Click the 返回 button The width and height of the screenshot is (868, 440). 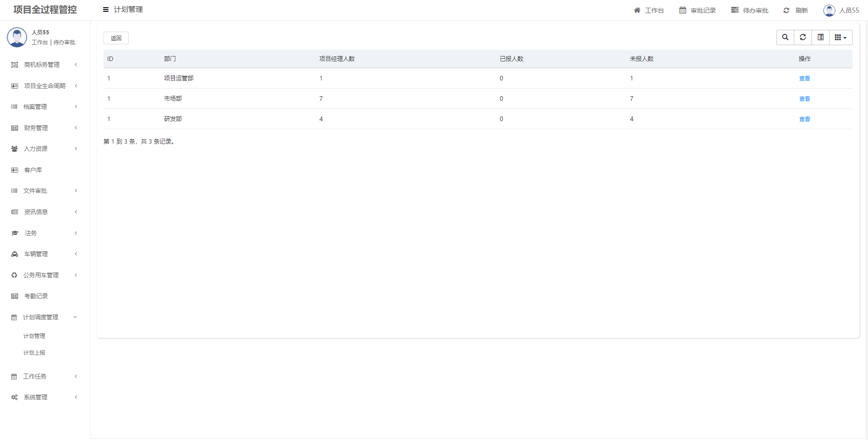(x=116, y=38)
